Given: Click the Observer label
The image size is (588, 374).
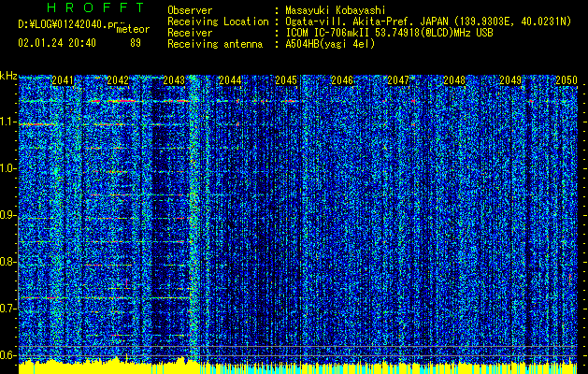Looking at the screenshot, I should (x=190, y=10).
